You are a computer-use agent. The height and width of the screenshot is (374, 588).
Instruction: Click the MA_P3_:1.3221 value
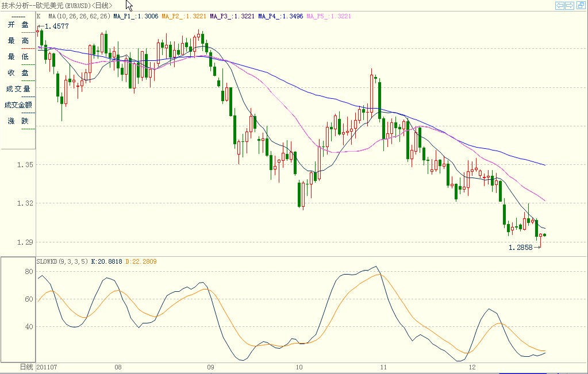coord(232,16)
